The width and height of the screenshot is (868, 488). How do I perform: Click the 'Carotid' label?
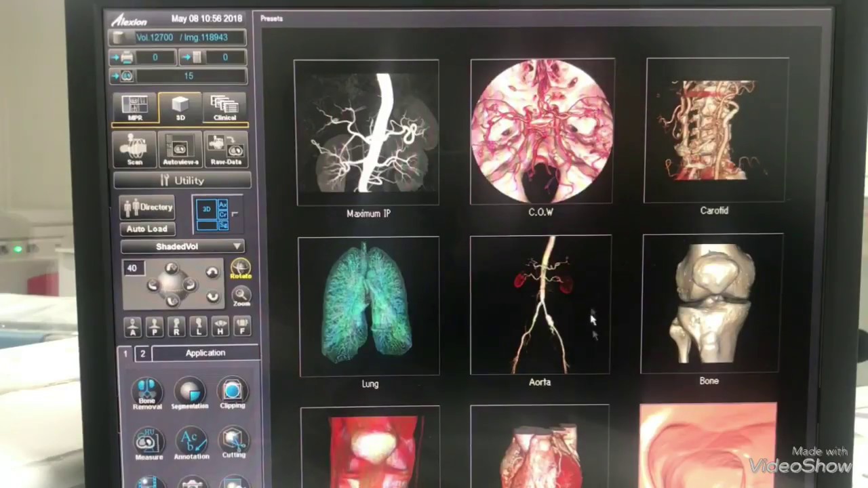714,211
